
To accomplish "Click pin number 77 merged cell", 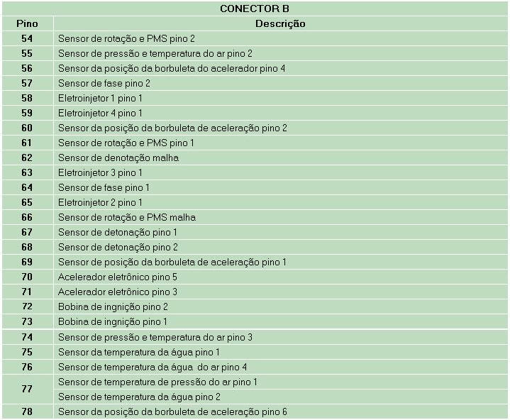I will (x=27, y=389).
